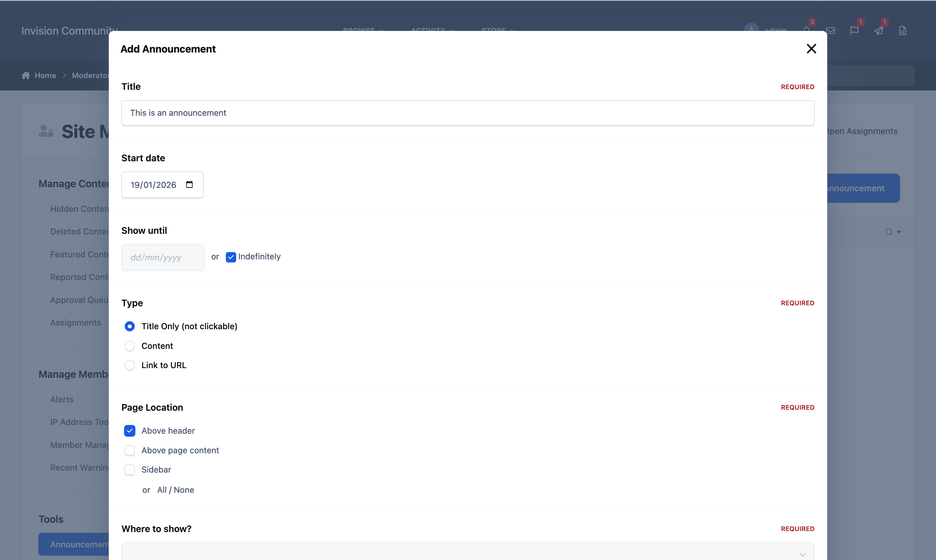Open the messages envelope icon
This screenshot has width=936, height=560.
pos(830,31)
